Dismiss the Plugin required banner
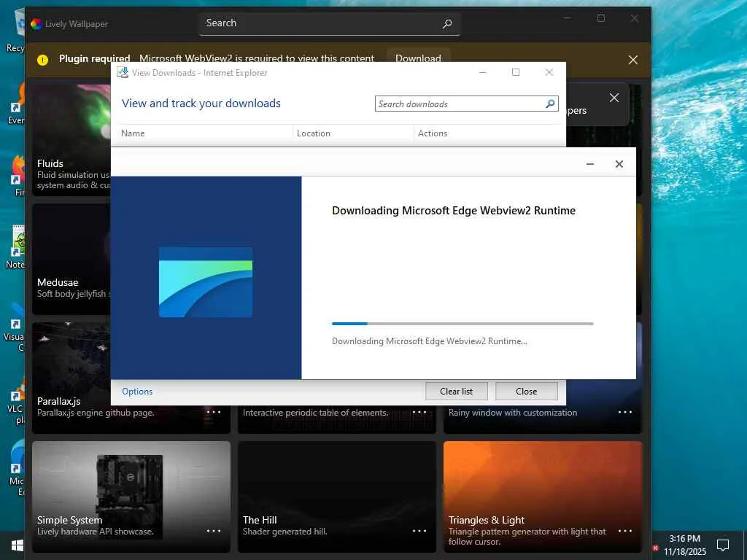This screenshot has width=747, height=560. (x=632, y=60)
